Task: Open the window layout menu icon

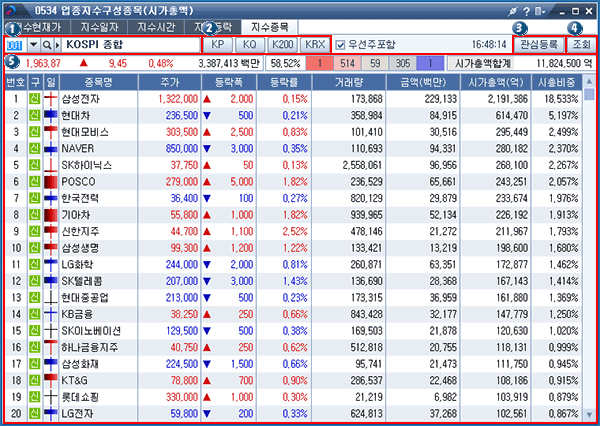Action: tap(540, 11)
